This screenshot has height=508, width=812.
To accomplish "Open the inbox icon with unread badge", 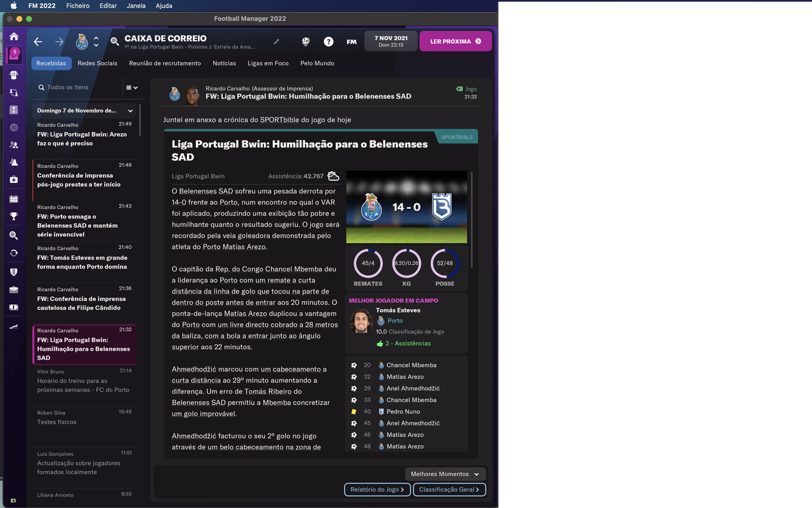I will pyautogui.click(x=14, y=55).
